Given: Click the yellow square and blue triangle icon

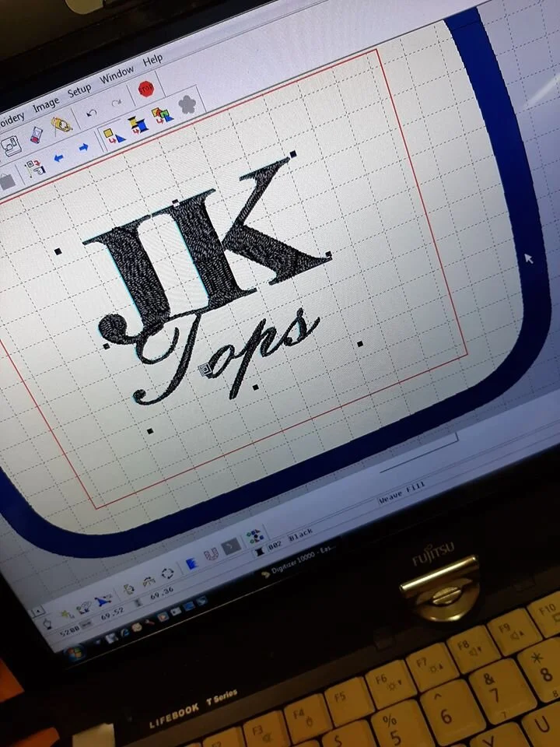Looking at the screenshot, I should tap(114, 135).
